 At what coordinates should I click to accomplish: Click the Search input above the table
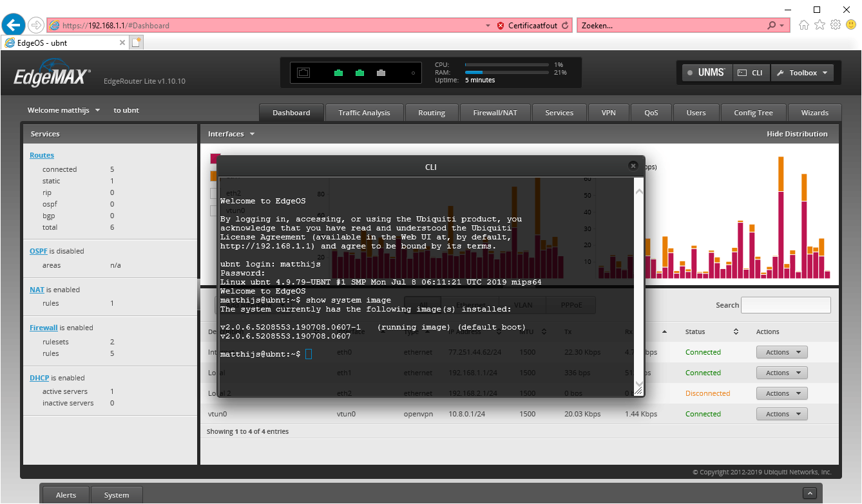click(786, 305)
